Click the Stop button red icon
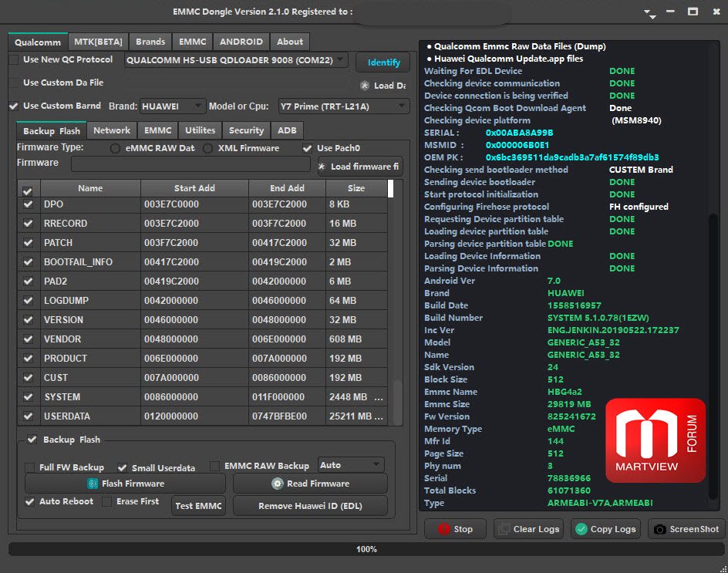The width and height of the screenshot is (728, 573). pyautogui.click(x=444, y=529)
